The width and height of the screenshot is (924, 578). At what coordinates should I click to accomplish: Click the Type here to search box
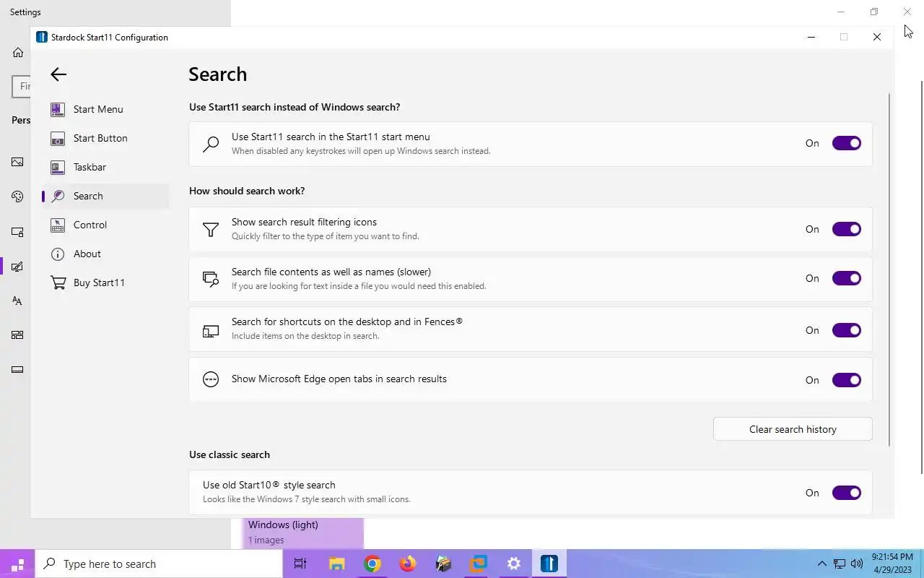pyautogui.click(x=160, y=564)
